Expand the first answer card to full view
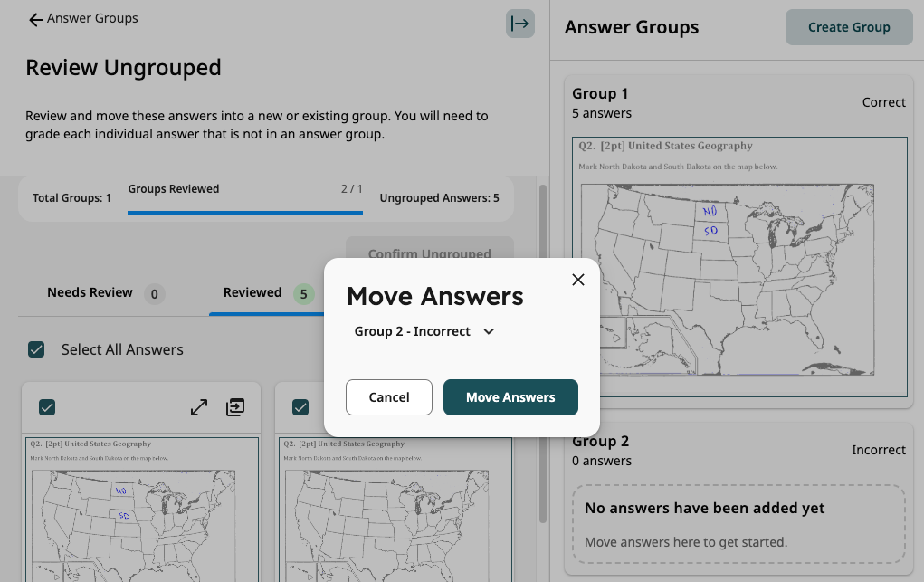 [199, 407]
